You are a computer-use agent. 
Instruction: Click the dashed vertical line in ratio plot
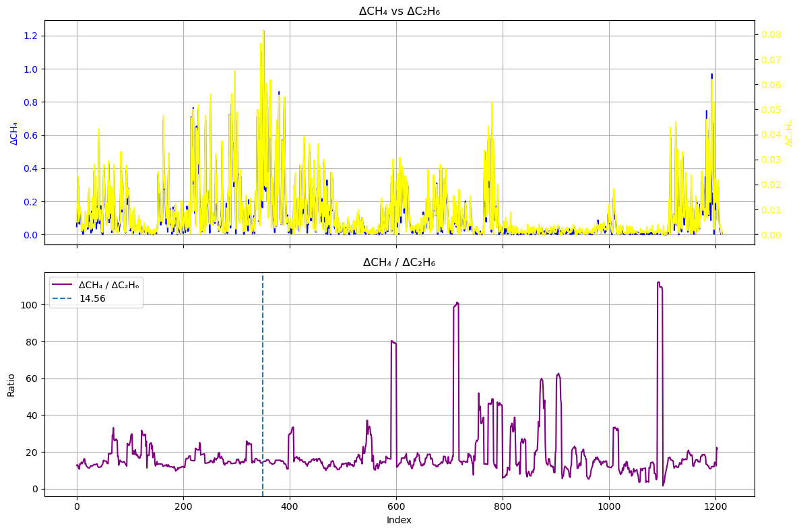(x=263, y=404)
